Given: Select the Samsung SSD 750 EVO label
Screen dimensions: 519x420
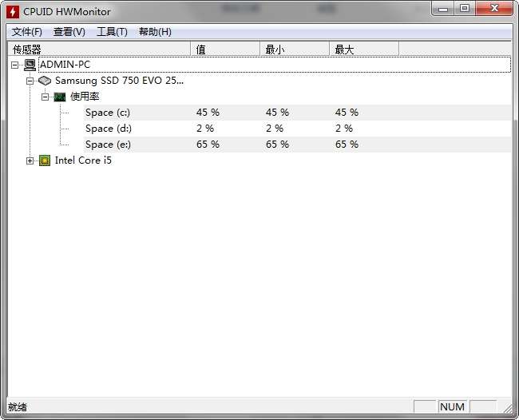Looking at the screenshot, I should (x=119, y=81).
